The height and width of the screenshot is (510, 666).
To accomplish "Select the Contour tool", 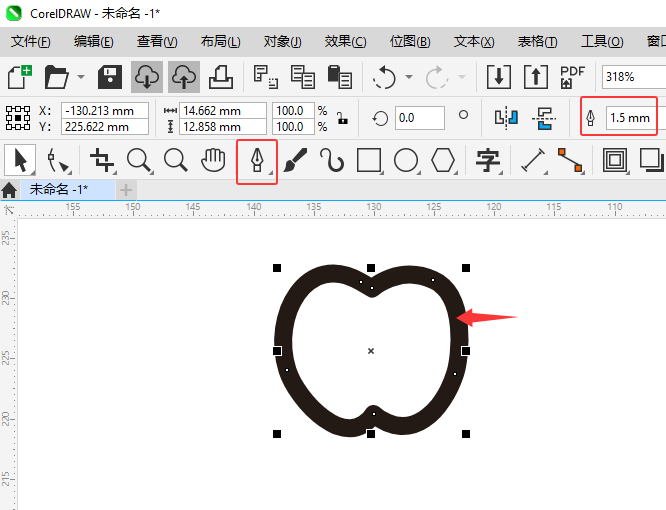I will click(x=615, y=160).
